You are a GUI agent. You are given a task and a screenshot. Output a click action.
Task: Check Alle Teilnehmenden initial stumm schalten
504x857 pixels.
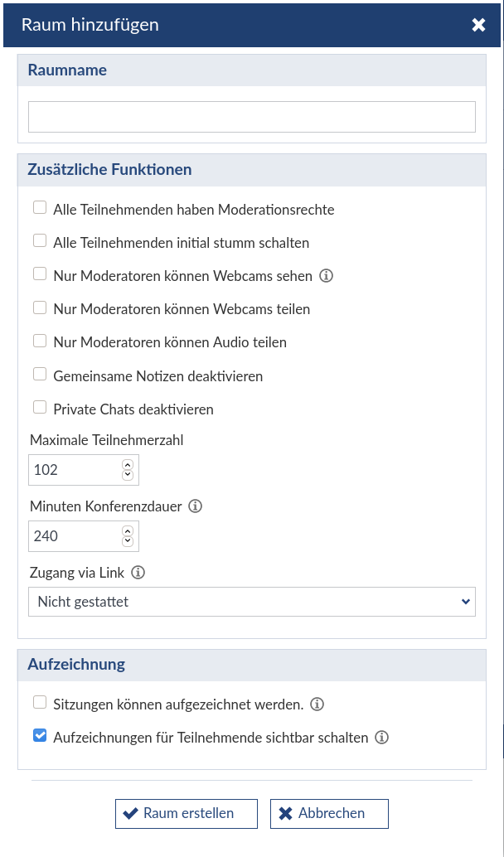click(x=40, y=241)
